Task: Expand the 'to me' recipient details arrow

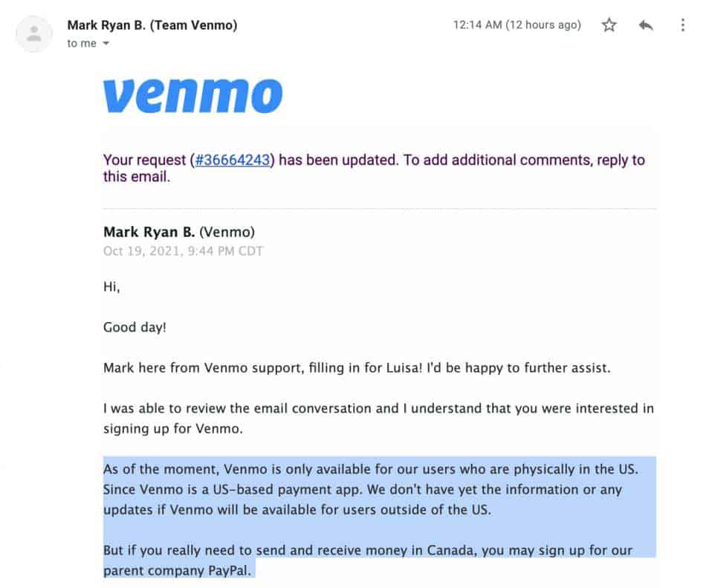Action: pyautogui.click(x=106, y=44)
